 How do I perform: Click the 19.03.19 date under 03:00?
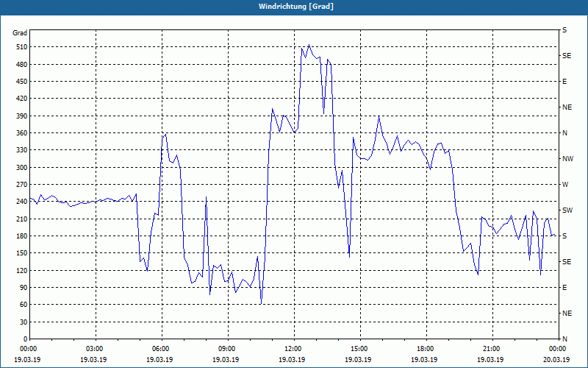pyautogui.click(x=93, y=360)
